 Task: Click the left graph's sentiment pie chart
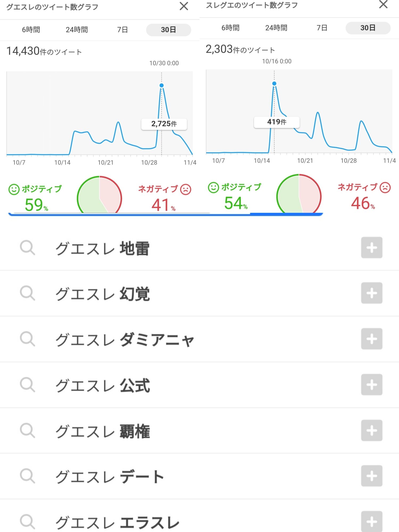click(99, 195)
